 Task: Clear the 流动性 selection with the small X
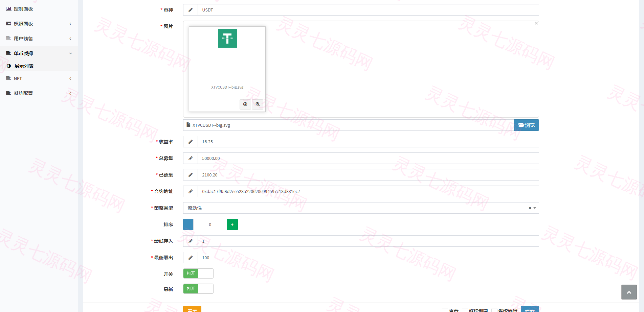point(530,208)
